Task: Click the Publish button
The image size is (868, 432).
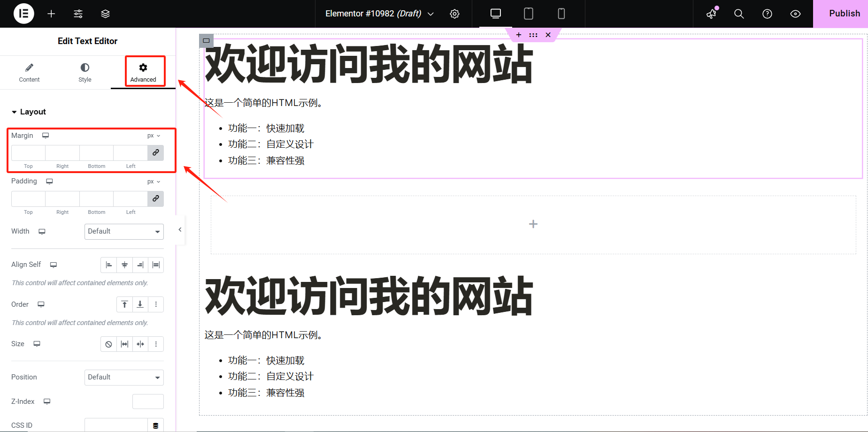Action: point(844,14)
